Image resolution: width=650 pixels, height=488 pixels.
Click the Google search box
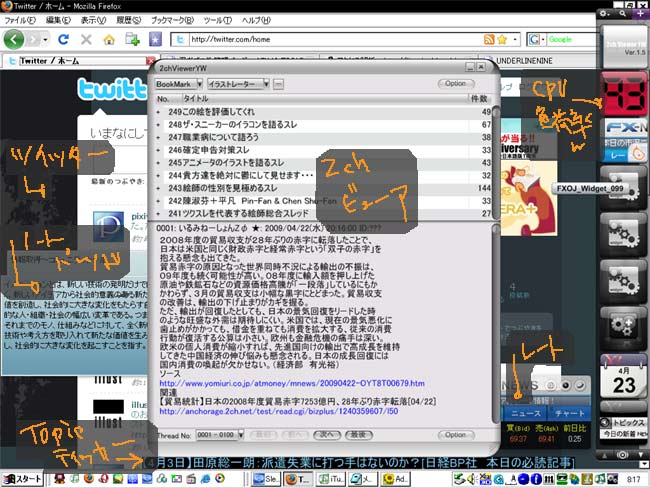(572, 39)
